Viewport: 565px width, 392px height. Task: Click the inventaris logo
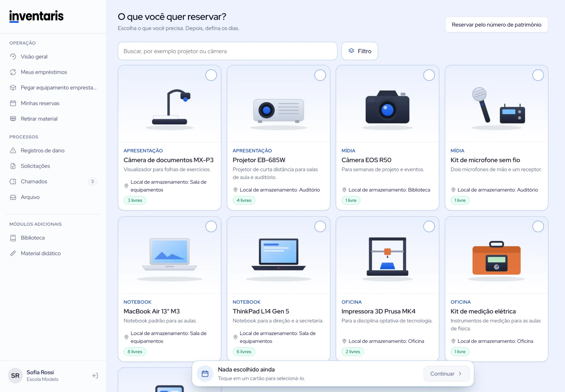[36, 16]
